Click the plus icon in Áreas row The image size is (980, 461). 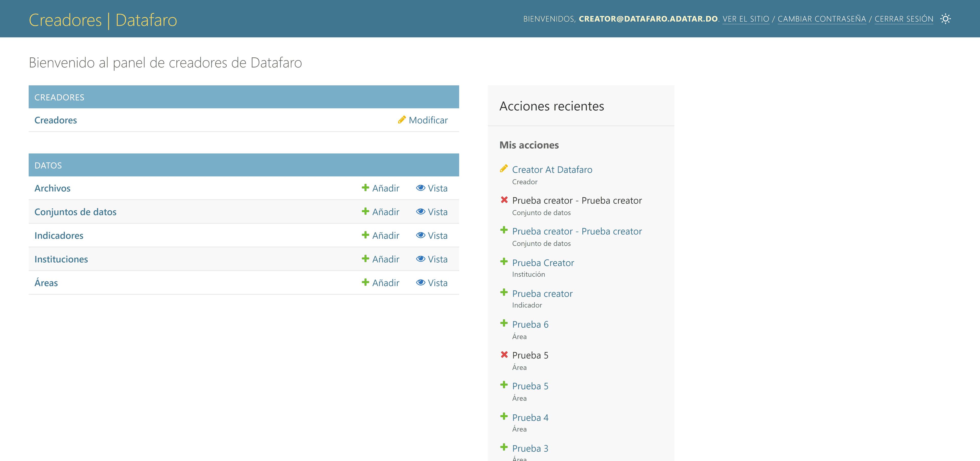[x=365, y=282]
